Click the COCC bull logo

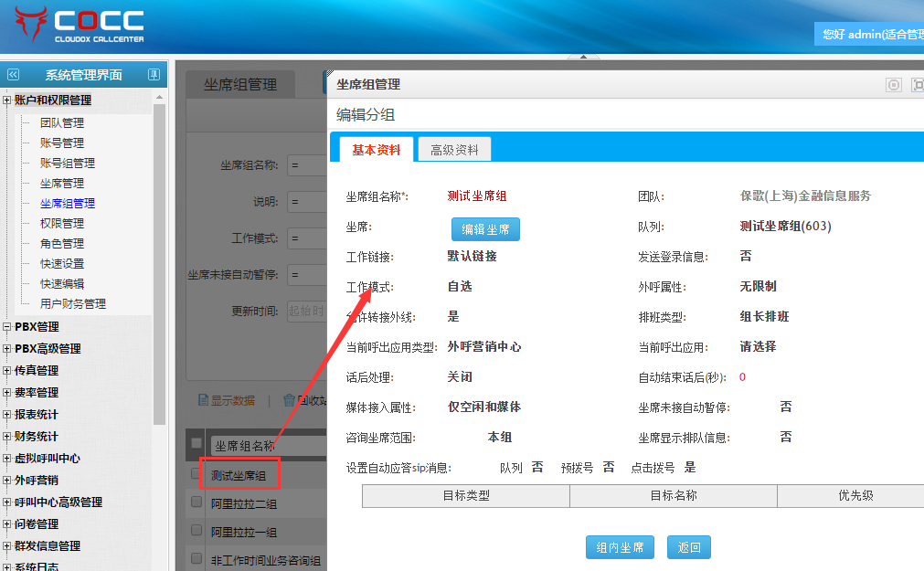pos(25,25)
